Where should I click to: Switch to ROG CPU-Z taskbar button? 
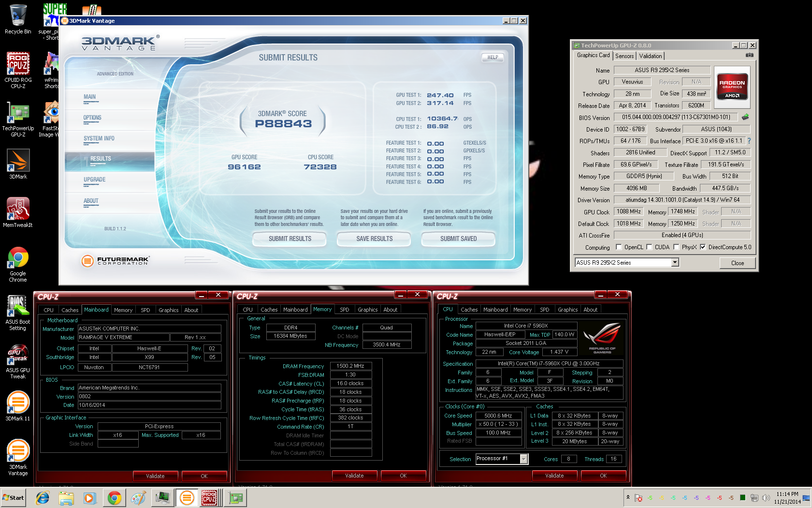(x=210, y=497)
